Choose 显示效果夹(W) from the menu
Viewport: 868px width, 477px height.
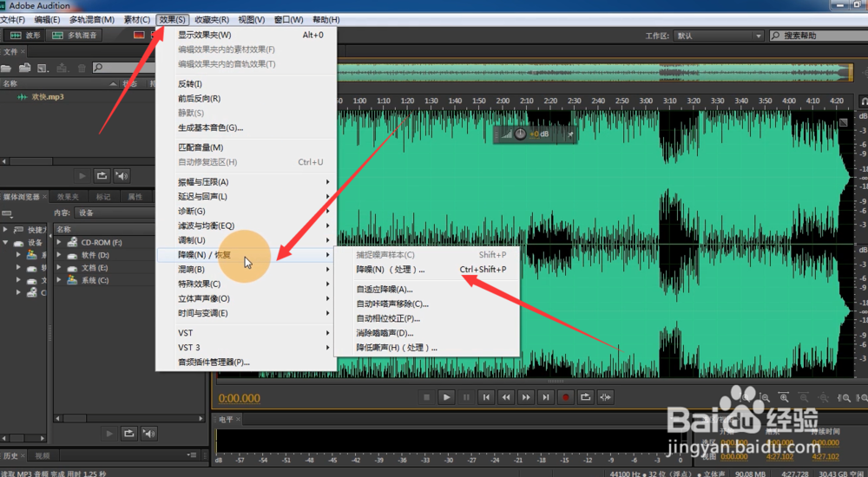[247, 35]
